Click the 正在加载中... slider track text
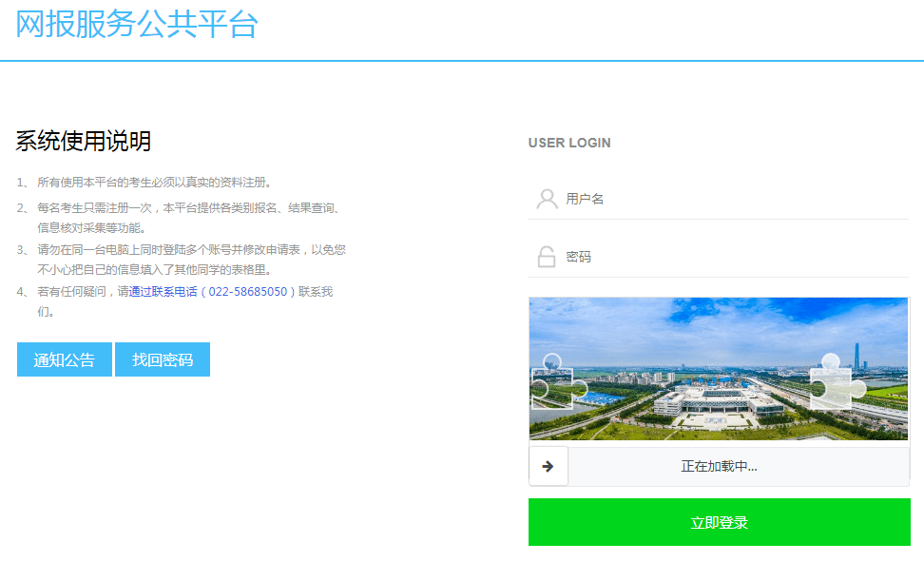 719,467
